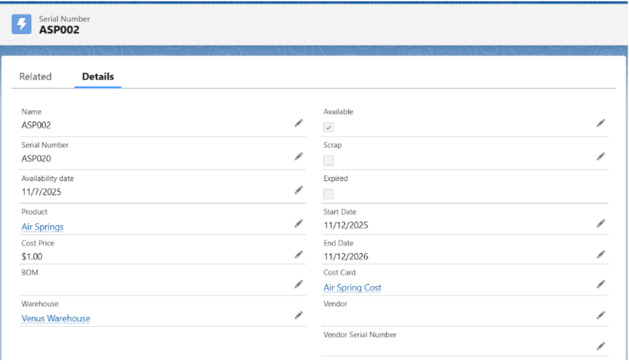The image size is (629, 364).
Task: Open the Air Springs product link
Action: click(42, 227)
